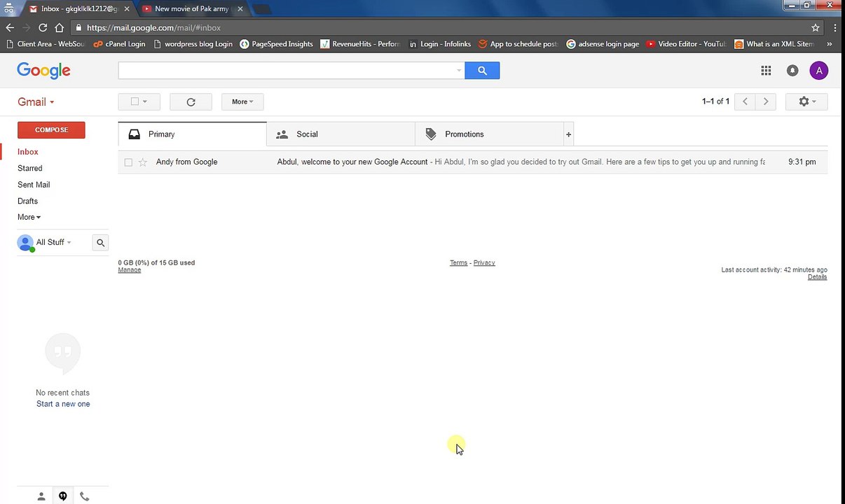
Task: Open the adsense login page bookmark
Action: pos(603,43)
